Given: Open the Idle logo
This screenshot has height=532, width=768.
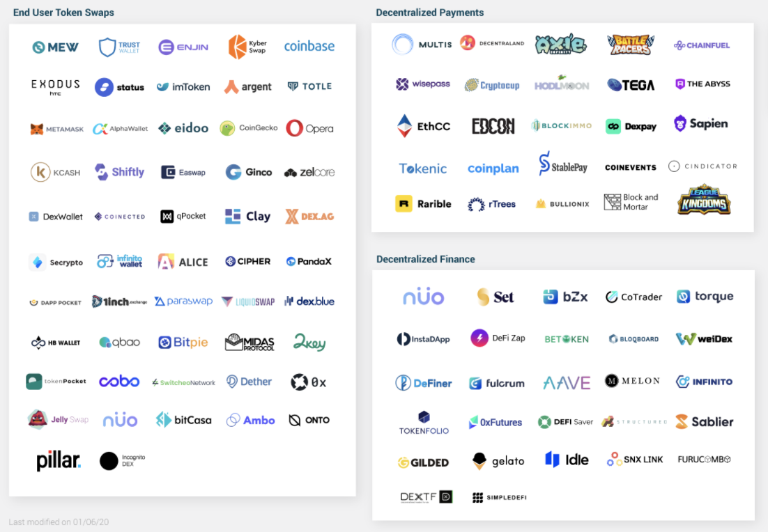Looking at the screenshot, I should pyautogui.click(x=567, y=460).
